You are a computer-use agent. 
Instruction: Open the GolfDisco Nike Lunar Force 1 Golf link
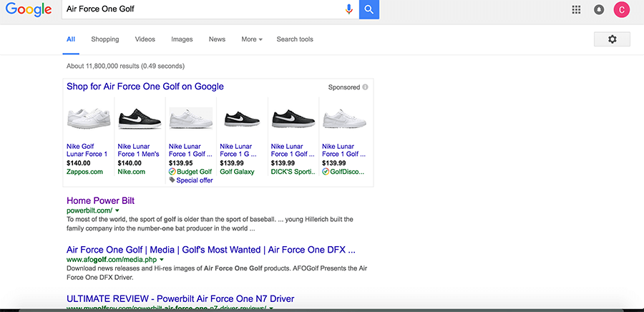click(343, 150)
